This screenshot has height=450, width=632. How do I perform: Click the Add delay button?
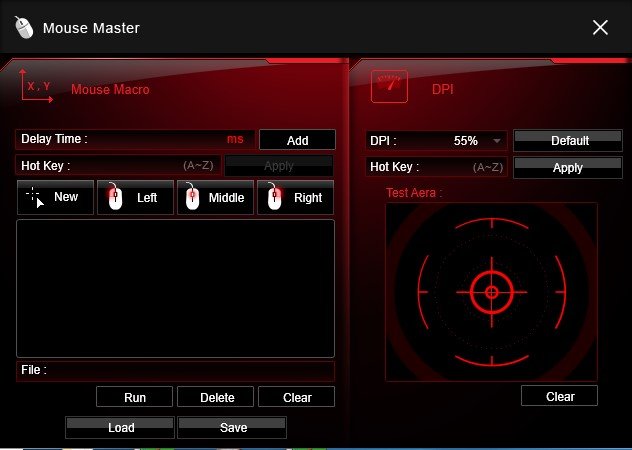297,140
